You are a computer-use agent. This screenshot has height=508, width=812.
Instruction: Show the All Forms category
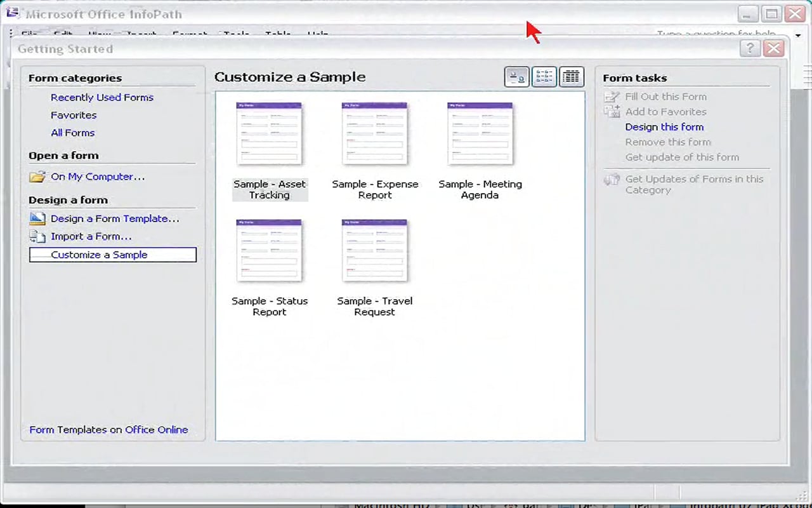(x=72, y=133)
